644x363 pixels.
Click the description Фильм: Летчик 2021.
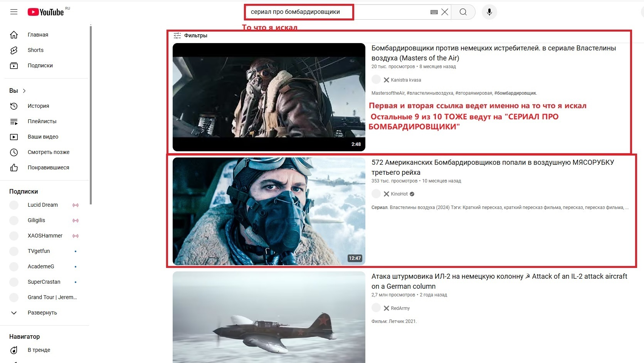[394, 321]
